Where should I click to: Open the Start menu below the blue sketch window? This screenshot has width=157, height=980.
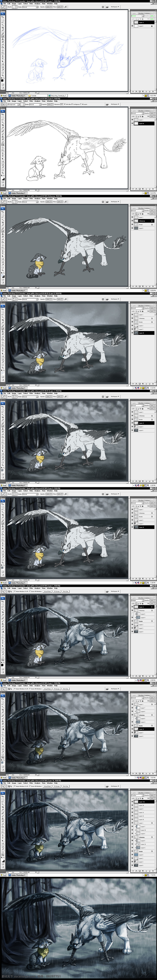point(3,96)
